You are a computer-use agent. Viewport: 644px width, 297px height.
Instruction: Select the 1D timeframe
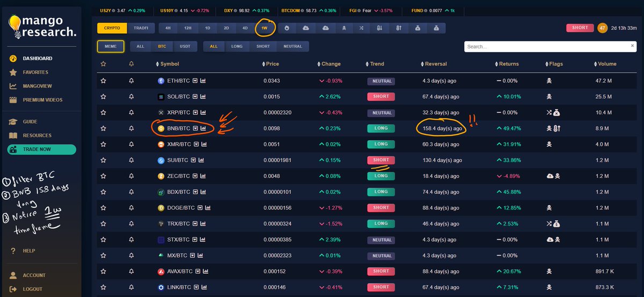(207, 28)
